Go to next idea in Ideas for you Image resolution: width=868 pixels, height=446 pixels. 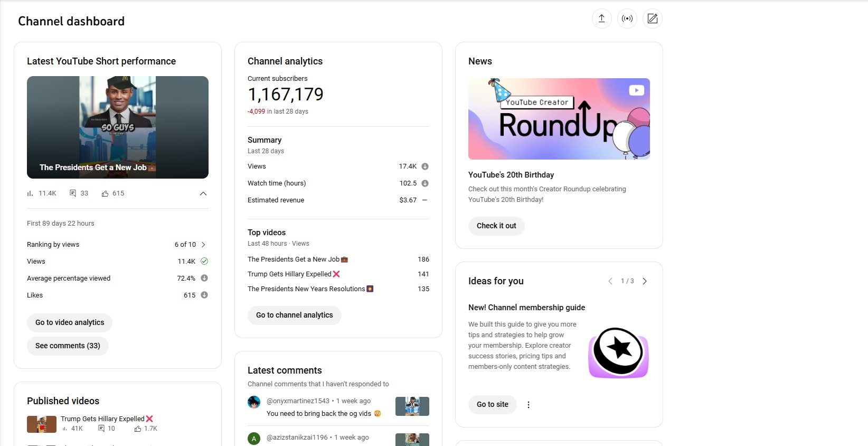tap(645, 281)
